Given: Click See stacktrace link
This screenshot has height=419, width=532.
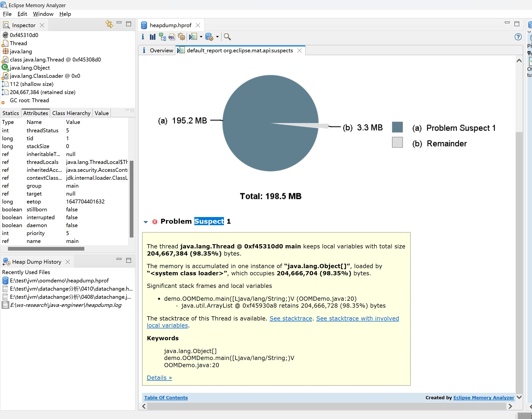Looking at the screenshot, I should pyautogui.click(x=290, y=318).
